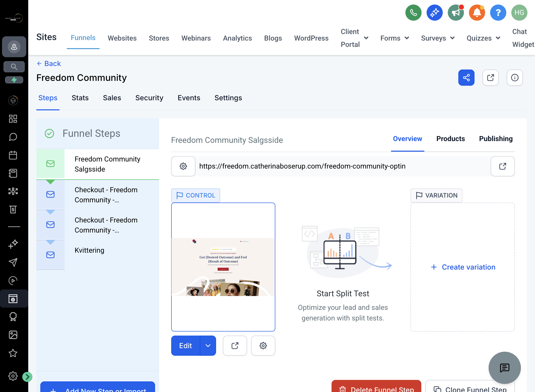
Task: Select the Kvittering funnel step
Action: [x=98, y=254]
